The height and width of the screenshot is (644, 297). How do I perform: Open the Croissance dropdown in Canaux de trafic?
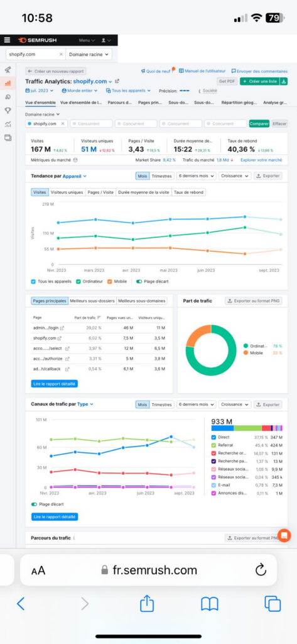tap(235, 404)
